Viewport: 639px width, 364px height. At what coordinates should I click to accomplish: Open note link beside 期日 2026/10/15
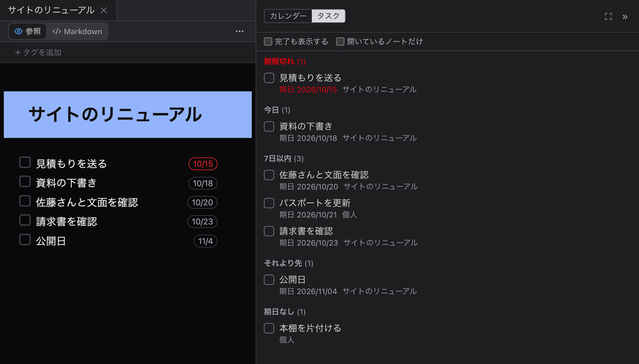coord(379,89)
